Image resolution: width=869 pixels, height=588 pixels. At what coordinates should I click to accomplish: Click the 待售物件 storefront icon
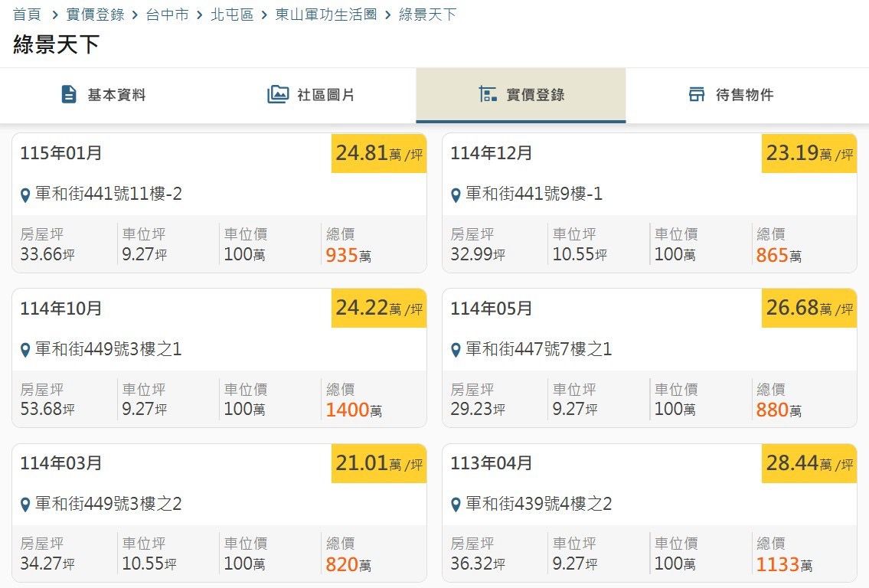(697, 95)
